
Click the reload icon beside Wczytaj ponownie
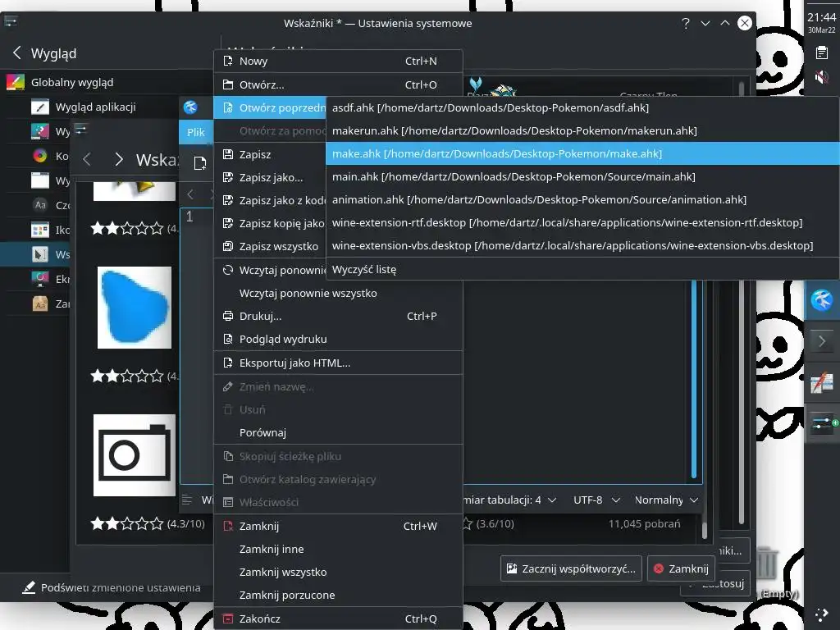pyautogui.click(x=228, y=270)
